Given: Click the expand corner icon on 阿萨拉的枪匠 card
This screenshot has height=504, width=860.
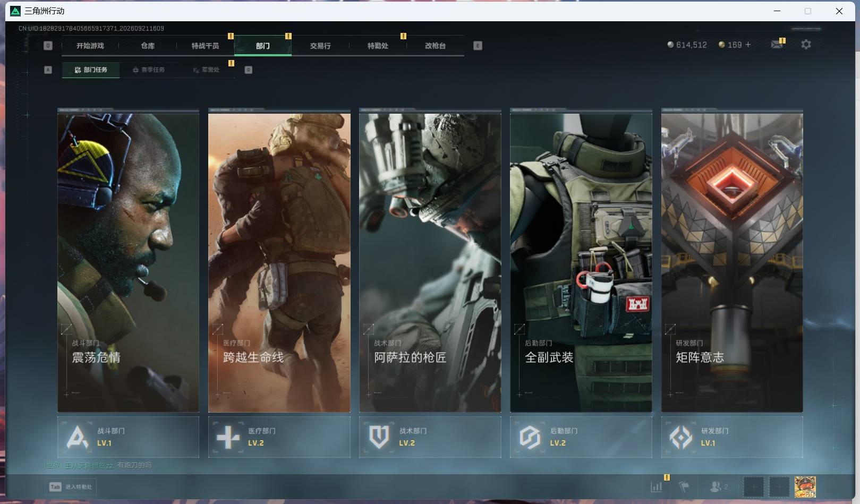Looking at the screenshot, I should 368,329.
